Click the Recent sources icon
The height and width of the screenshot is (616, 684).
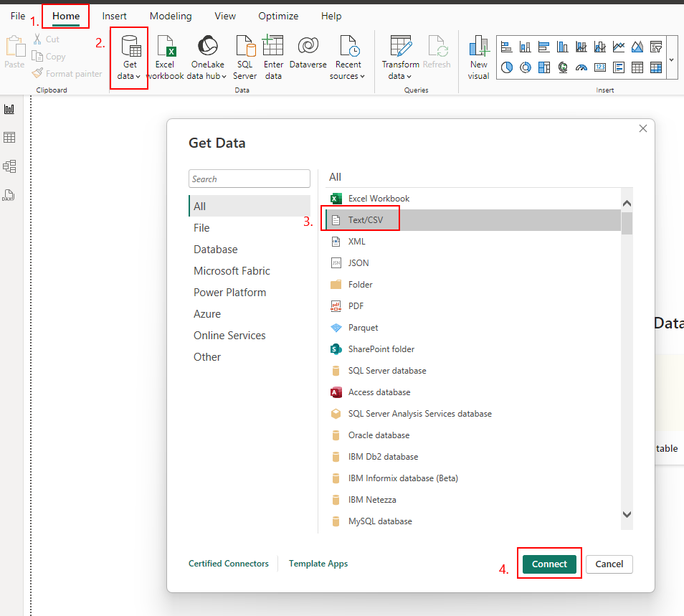[349, 46]
